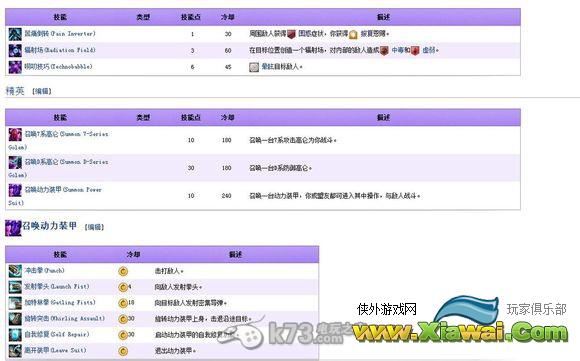
Task: Click the Gatling Fists skill icon
Action: [15, 303]
